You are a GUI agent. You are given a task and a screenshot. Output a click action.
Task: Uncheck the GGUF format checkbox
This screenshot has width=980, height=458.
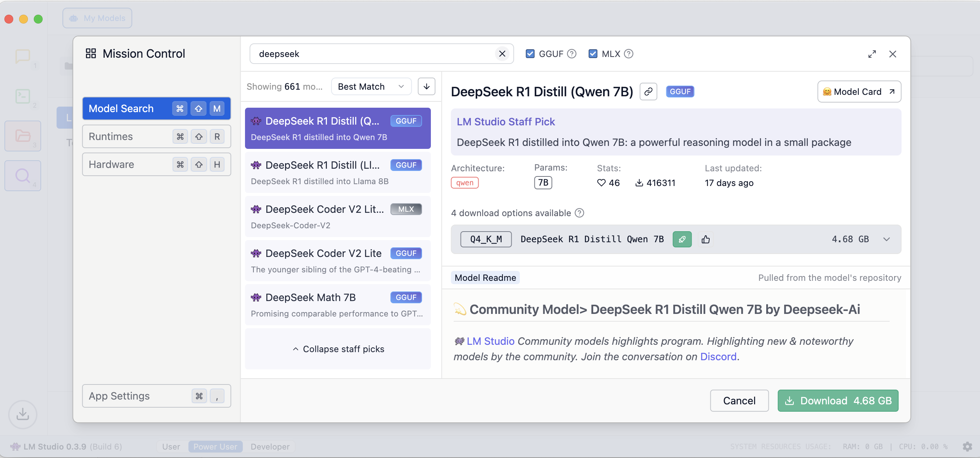[x=530, y=54]
